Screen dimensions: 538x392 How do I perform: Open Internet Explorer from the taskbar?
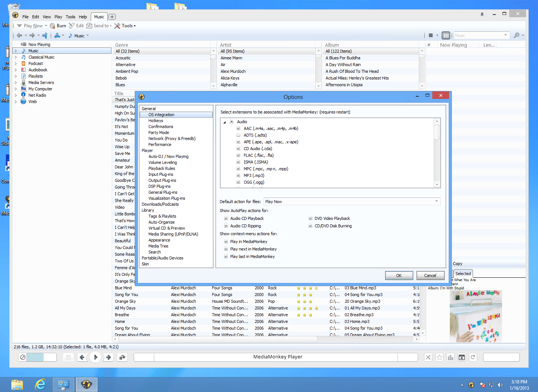pyautogui.click(x=40, y=384)
